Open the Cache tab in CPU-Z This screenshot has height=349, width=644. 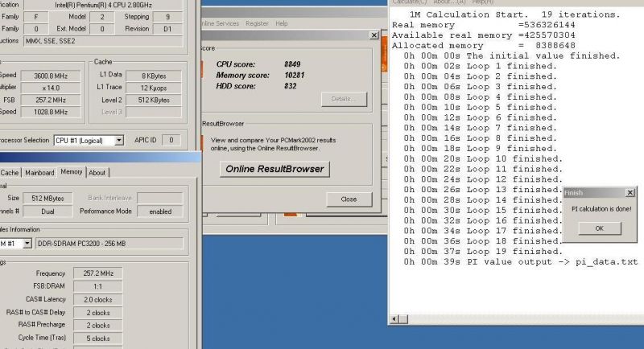pyautogui.click(x=10, y=173)
